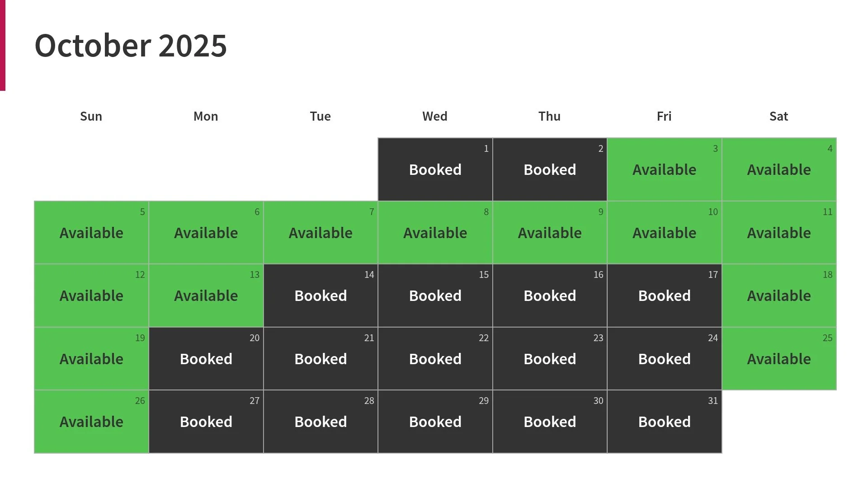
Task: Click booked Friday October 31 cell
Action: [664, 422]
